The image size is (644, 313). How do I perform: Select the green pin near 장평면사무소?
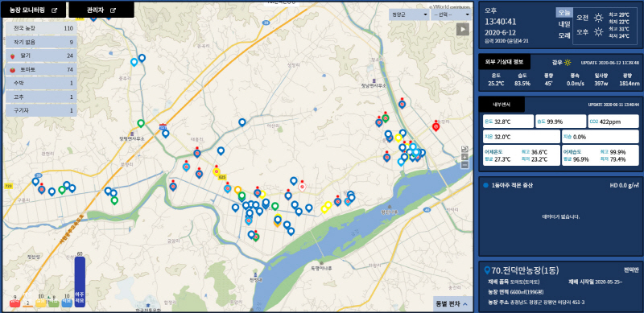tap(141, 123)
